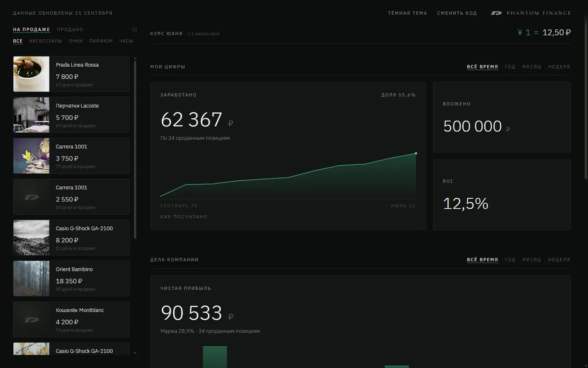Viewport: 588px width, 368px height.
Task: Filter items by АКСЕССУАРЫ
Action: [x=45, y=41]
